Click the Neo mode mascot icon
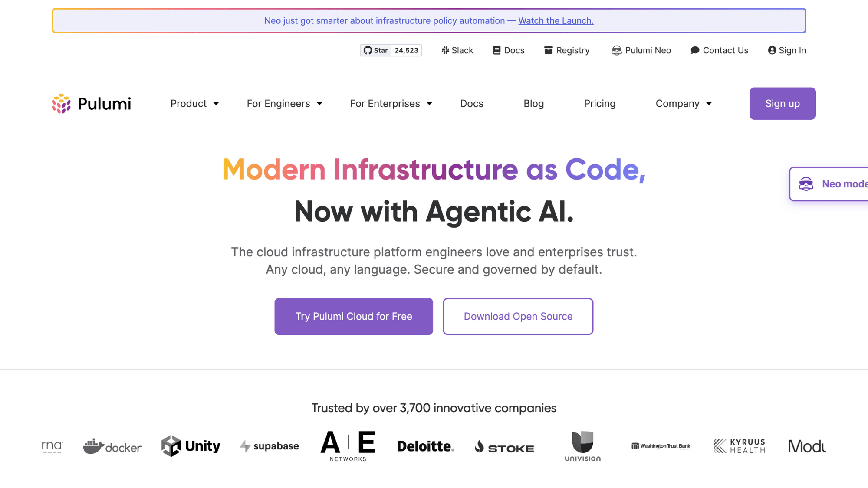 pos(806,184)
